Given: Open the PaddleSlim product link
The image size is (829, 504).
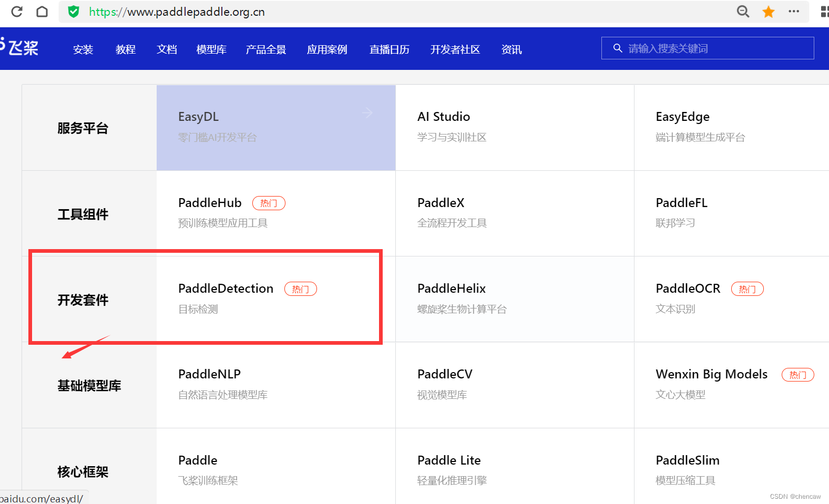Looking at the screenshot, I should point(687,460).
